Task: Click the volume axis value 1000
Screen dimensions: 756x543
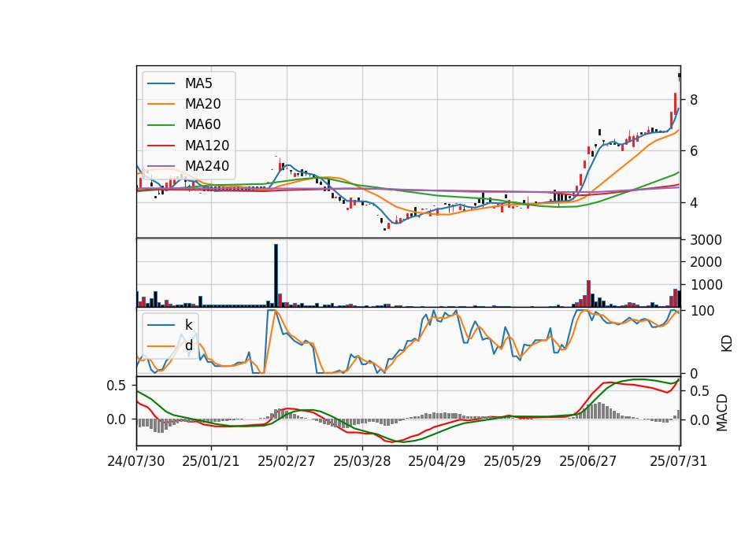Action: [706, 285]
